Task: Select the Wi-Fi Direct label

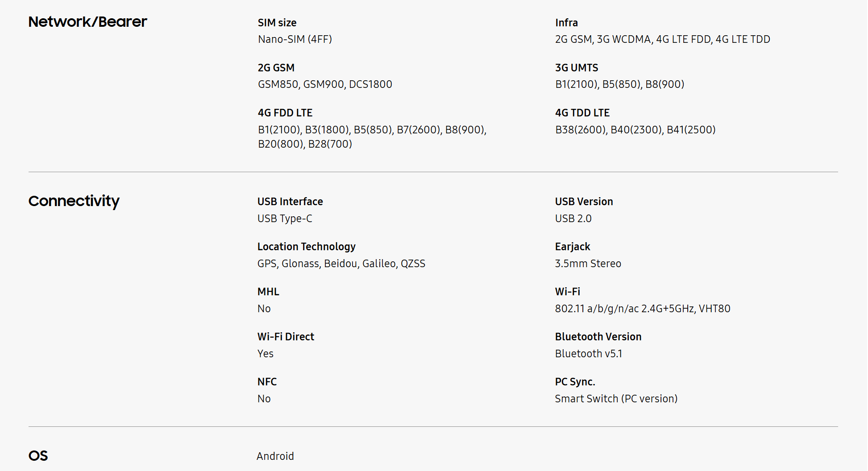Action: click(x=286, y=337)
